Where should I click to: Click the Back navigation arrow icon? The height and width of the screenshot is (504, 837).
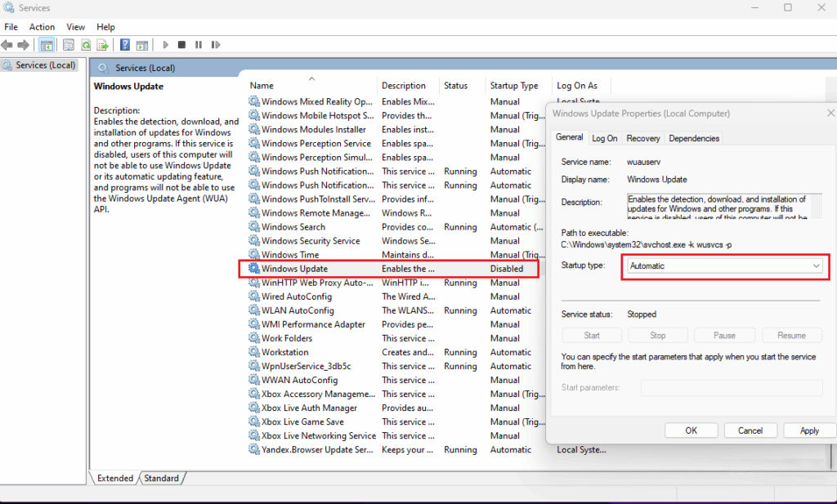tap(7, 45)
